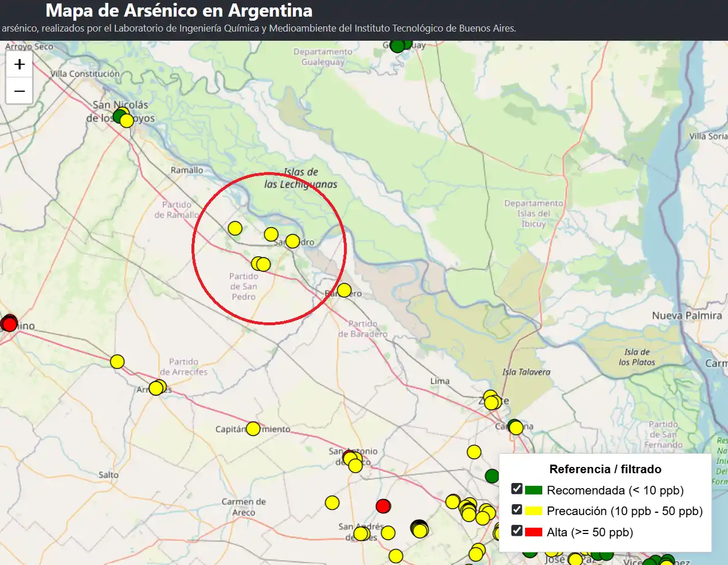
Task: Uncheck the Recomendada (< 10 ppb) filter
Action: [x=516, y=489]
